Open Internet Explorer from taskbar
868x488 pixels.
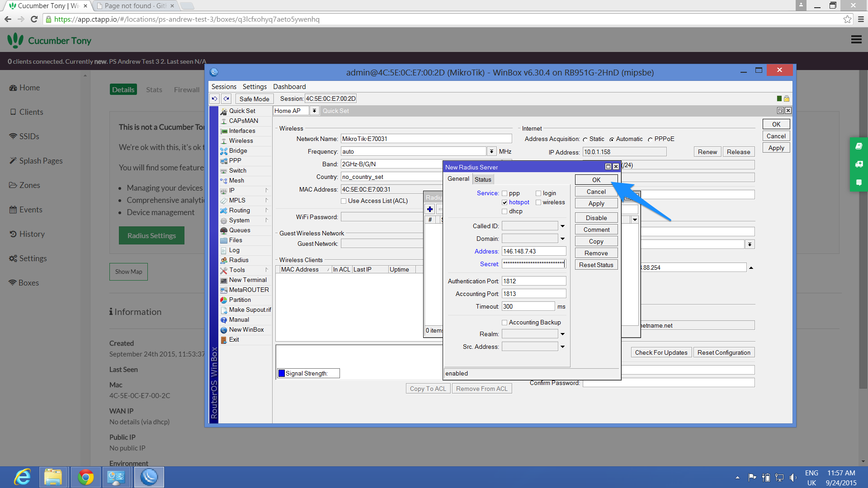point(23,477)
